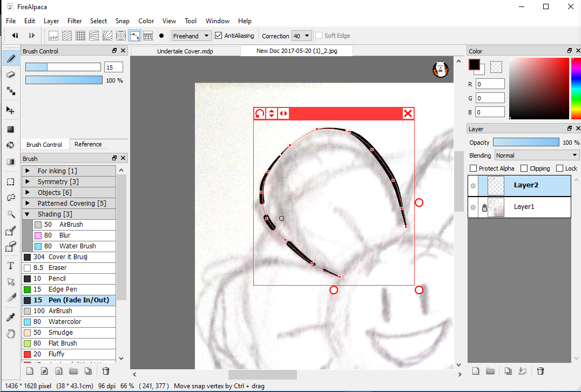Viewport: 581px width, 392px height.
Task: Click the curve snap icon
Action: (x=134, y=36)
